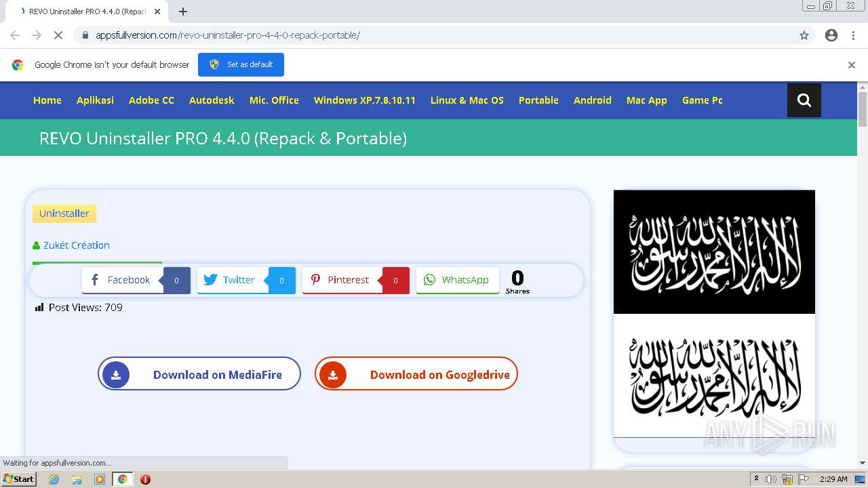Image resolution: width=868 pixels, height=488 pixels.
Task: Select the Chrome icon in the taskbar
Action: tap(123, 479)
